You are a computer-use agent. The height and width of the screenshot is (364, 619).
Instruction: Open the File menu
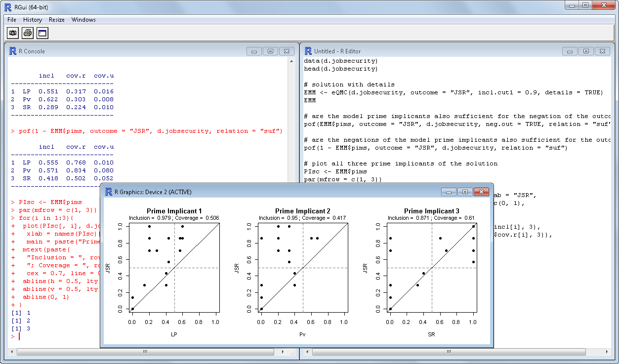tap(12, 20)
